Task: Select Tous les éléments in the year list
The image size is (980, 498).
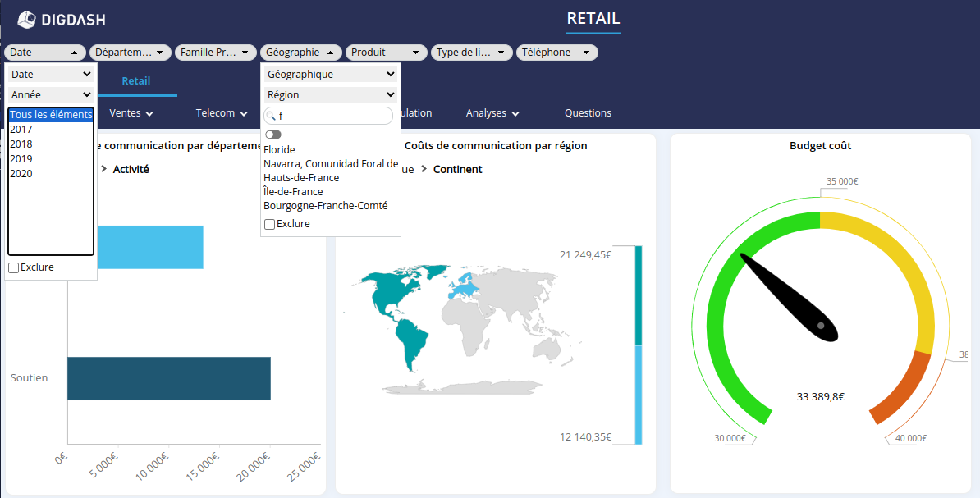Action: (51, 115)
